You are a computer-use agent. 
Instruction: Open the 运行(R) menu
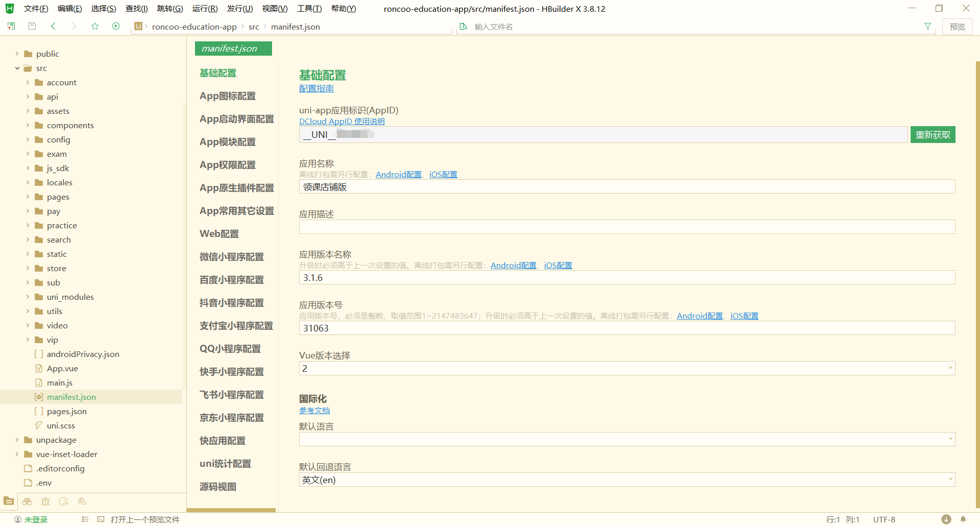coord(205,9)
